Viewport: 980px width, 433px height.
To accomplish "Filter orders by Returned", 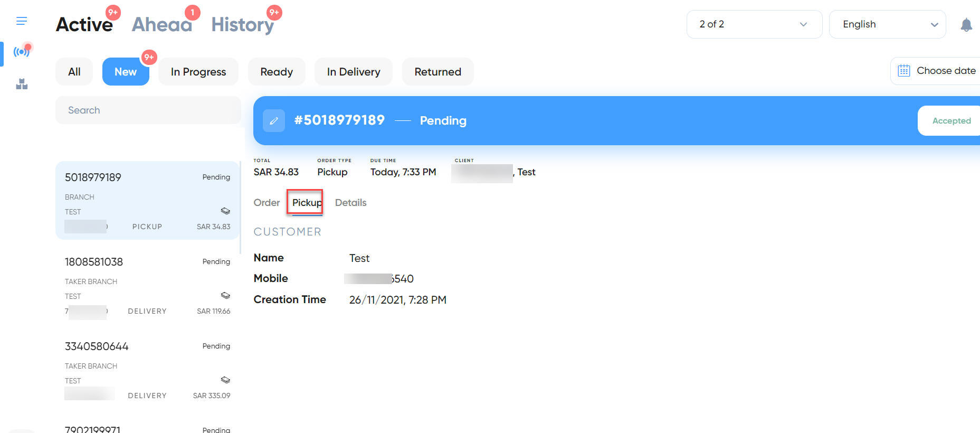I will pos(438,72).
